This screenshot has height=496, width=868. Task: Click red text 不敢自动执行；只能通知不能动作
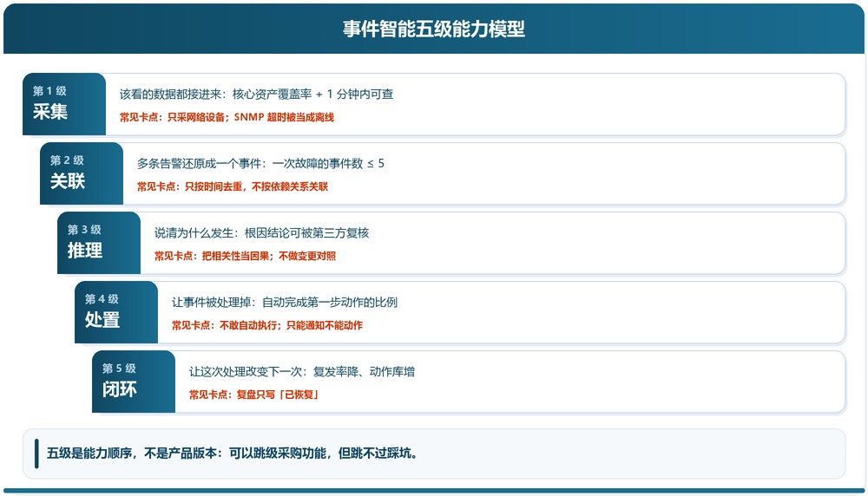(291, 326)
